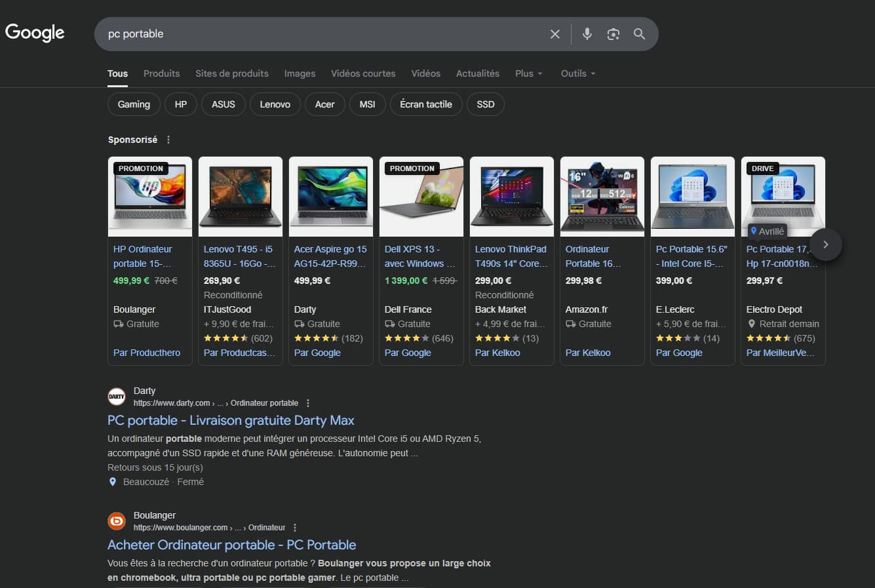Open the Sponsorisé info three-dot menu
The image size is (875, 588).
point(168,139)
